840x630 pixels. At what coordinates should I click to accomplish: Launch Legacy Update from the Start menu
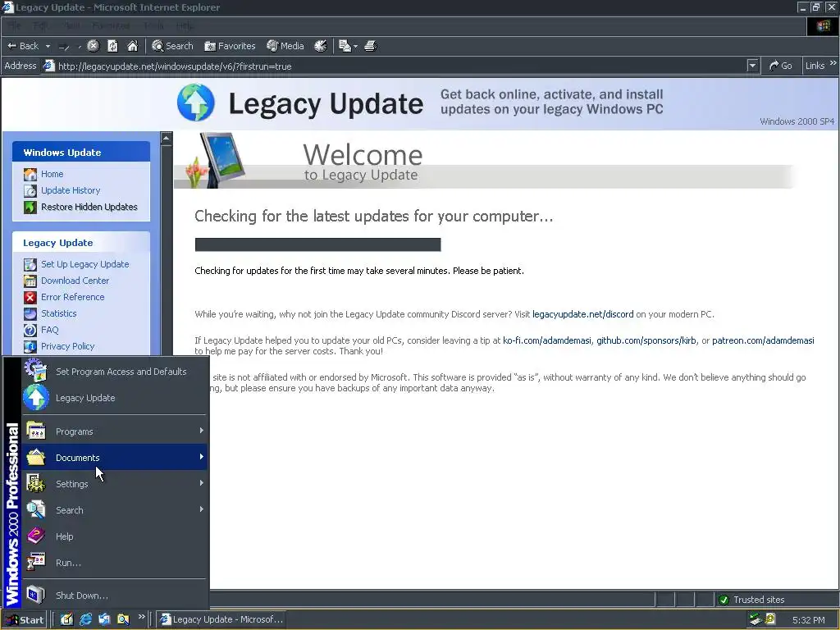[114, 398]
